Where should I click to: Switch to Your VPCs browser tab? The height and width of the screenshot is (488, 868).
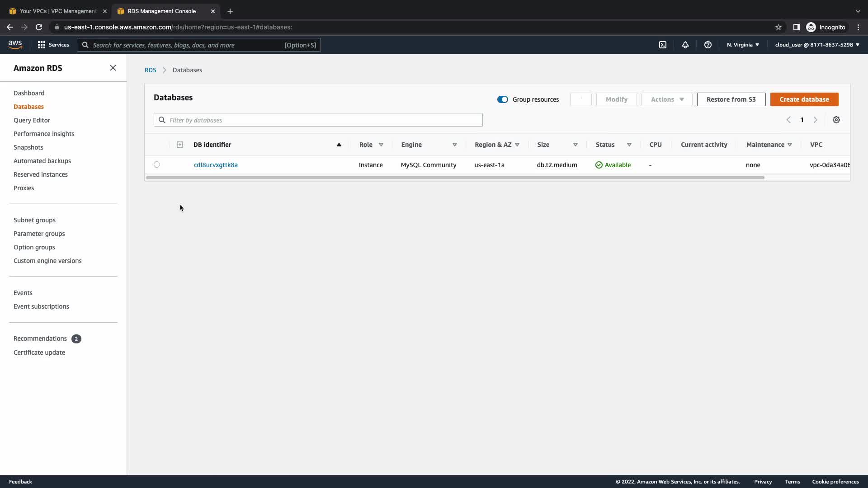click(58, 11)
